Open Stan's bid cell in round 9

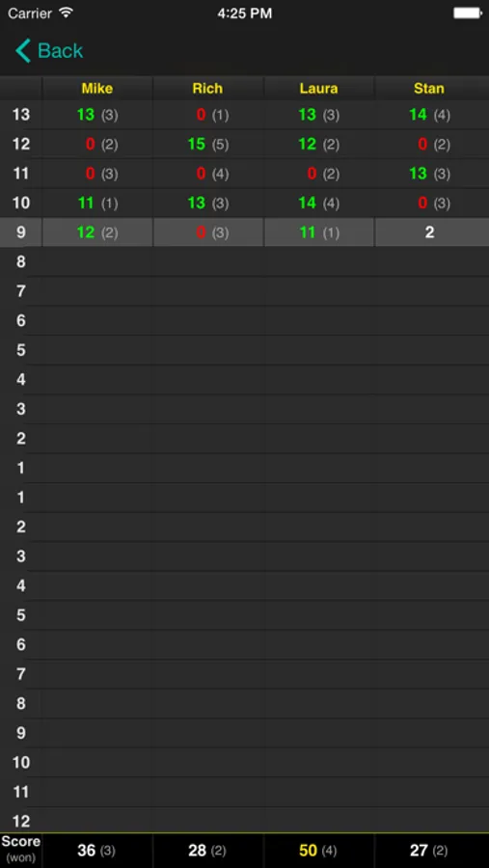(431, 232)
